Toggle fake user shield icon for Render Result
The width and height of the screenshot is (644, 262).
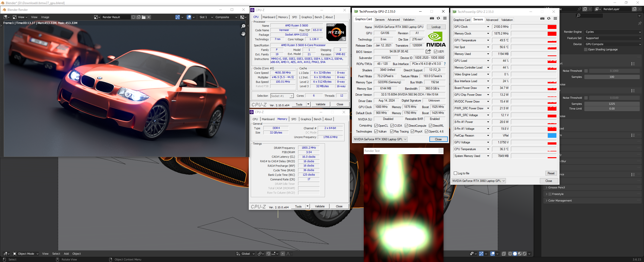(x=134, y=17)
